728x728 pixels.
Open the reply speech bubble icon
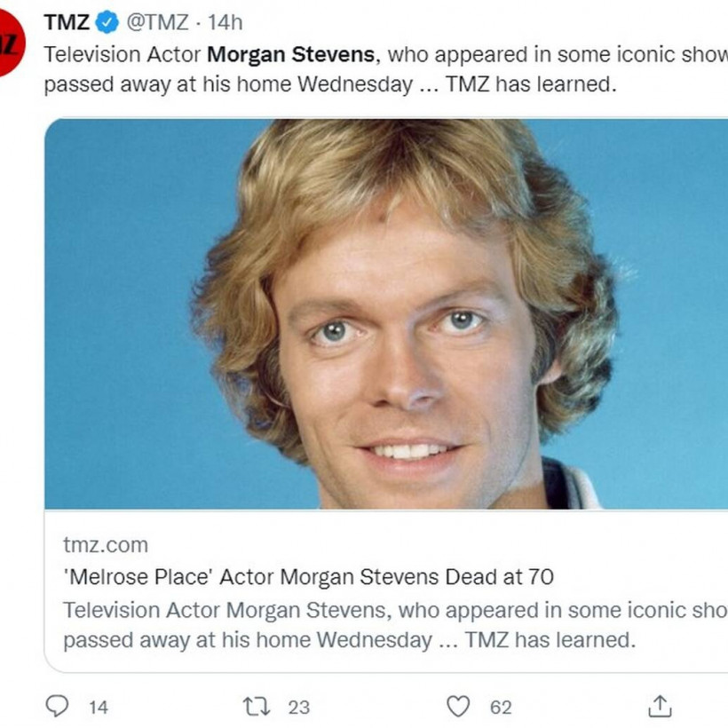[57, 706]
